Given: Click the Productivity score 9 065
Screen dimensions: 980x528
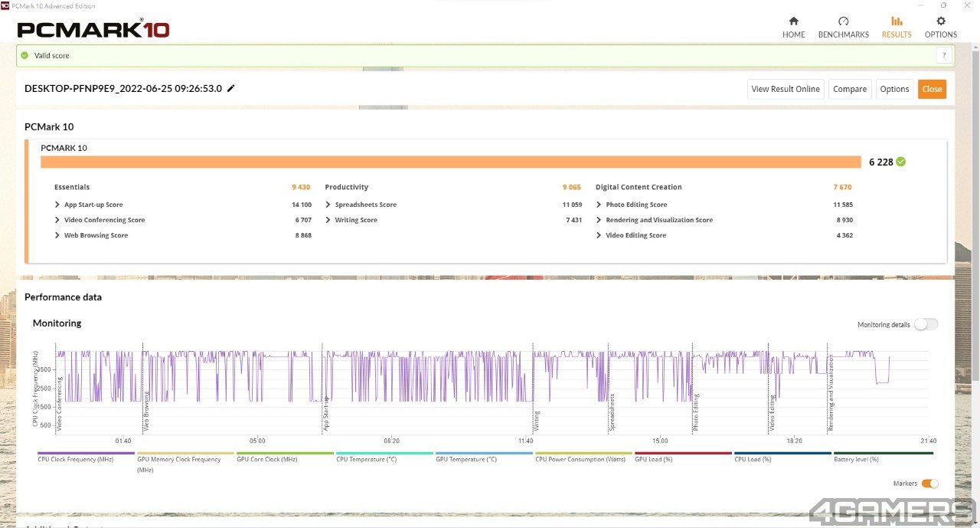Looking at the screenshot, I should 571,187.
